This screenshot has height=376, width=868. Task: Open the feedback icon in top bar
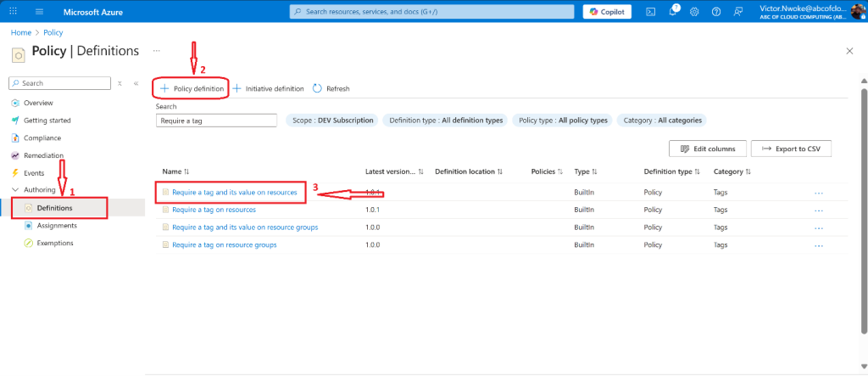pyautogui.click(x=737, y=12)
